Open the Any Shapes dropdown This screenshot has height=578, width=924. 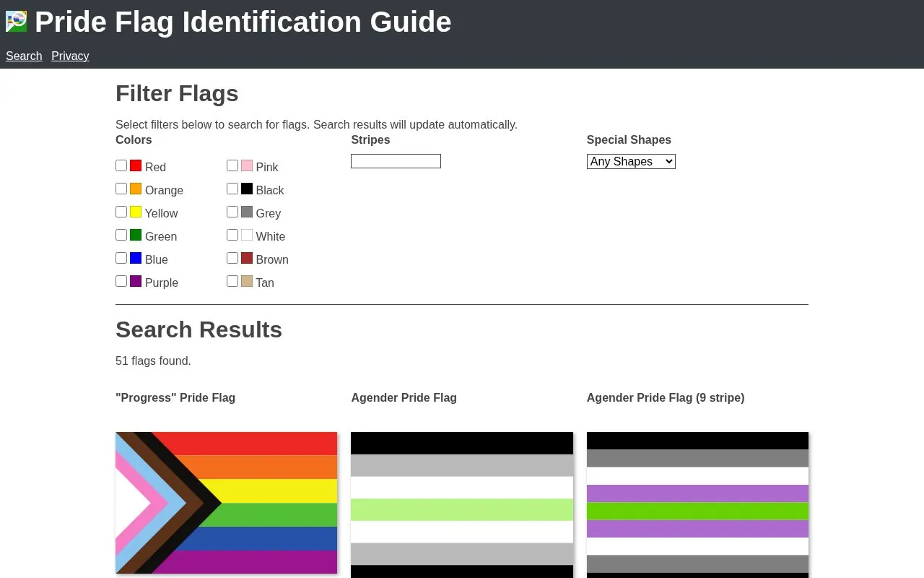pyautogui.click(x=631, y=161)
